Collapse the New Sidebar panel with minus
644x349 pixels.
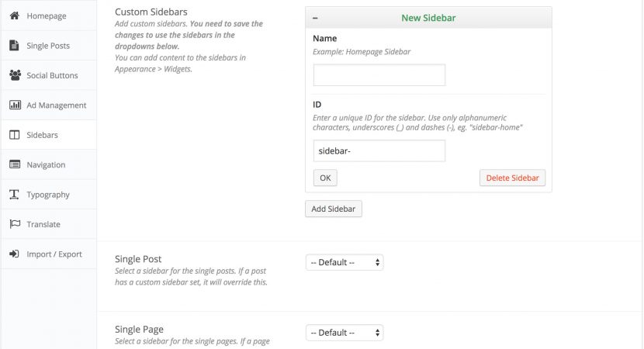pyautogui.click(x=315, y=18)
